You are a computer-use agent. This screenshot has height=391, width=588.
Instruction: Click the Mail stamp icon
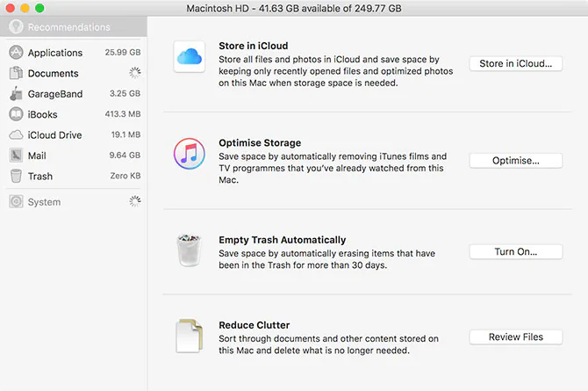coord(16,156)
